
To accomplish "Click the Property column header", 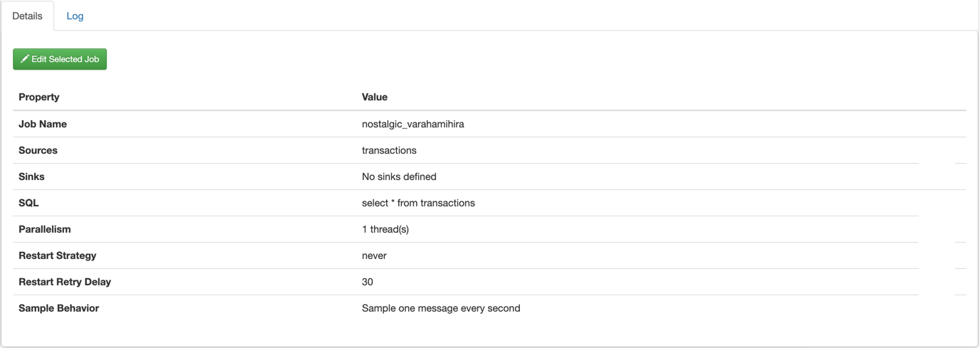I will 39,97.
